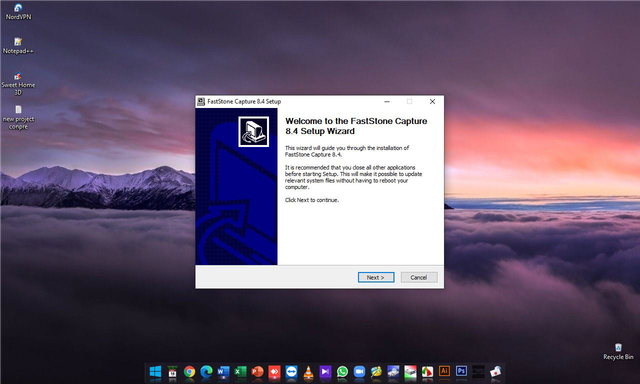Viewport: 640px width, 384px height.
Task: Open WhatsApp from the taskbar
Action: point(342,372)
